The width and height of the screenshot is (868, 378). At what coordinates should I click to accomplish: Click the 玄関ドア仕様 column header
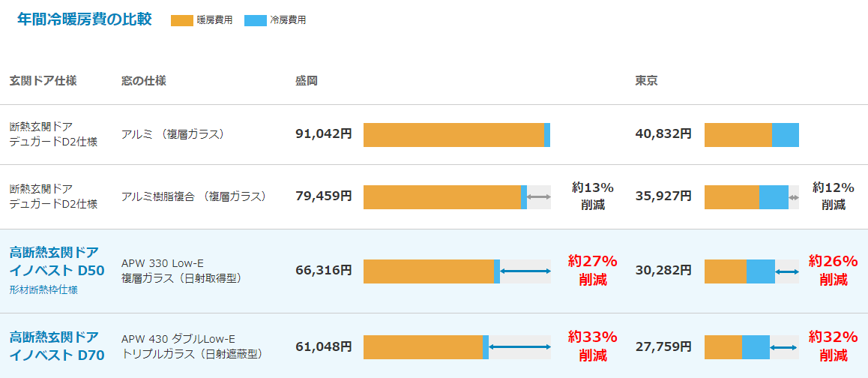[x=43, y=81]
